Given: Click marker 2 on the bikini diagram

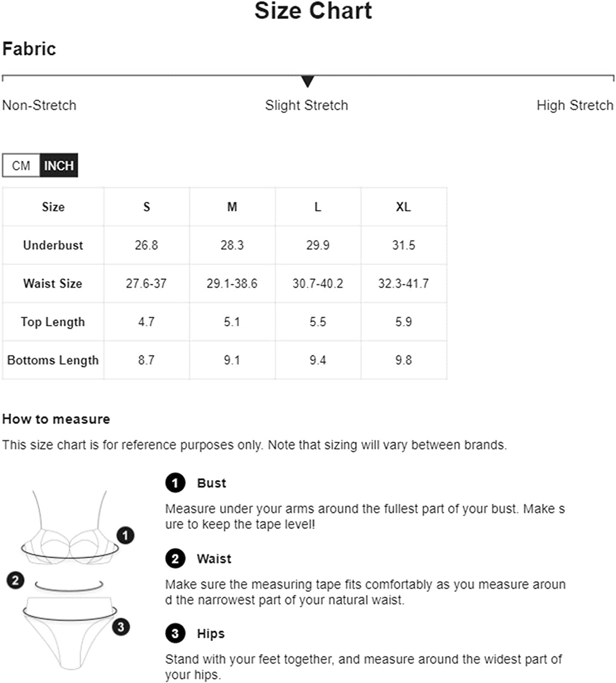Looking at the screenshot, I should tap(15, 580).
